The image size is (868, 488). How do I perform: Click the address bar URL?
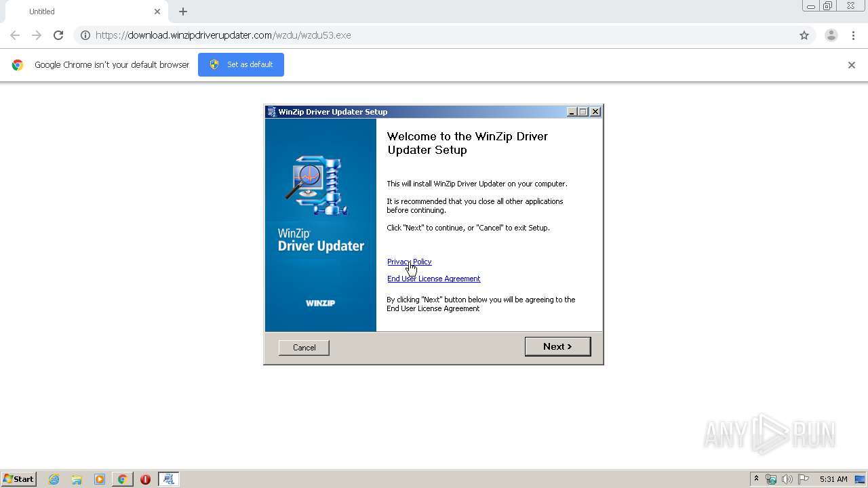tap(223, 35)
